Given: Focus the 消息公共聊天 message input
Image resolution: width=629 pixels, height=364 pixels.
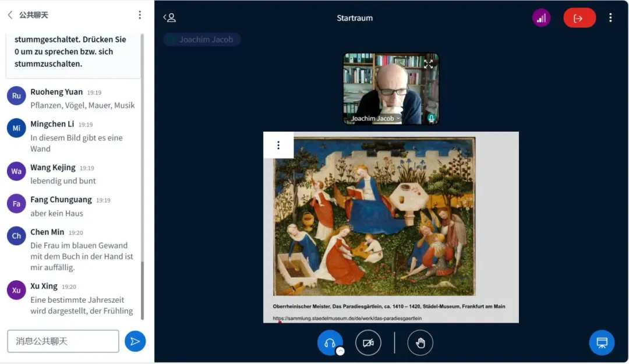Looking at the screenshot, I should coord(63,341).
